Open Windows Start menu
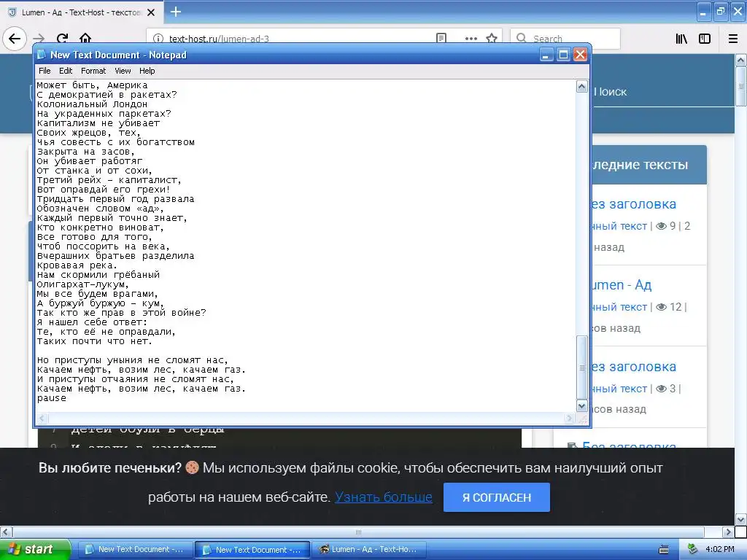 point(35,549)
